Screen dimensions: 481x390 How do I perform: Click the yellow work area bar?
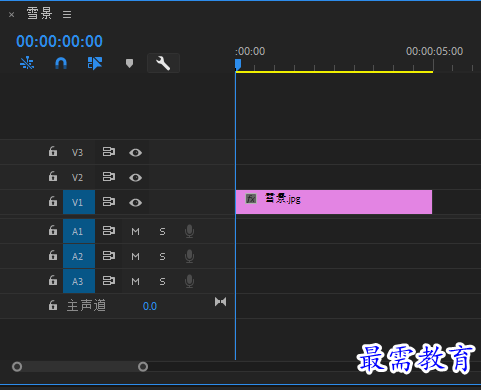click(334, 72)
